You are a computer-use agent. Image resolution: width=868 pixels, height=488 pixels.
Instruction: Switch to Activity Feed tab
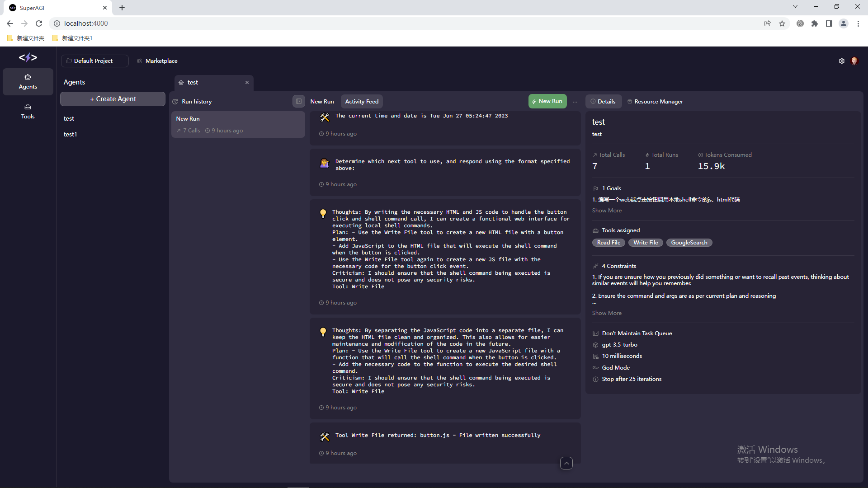(x=362, y=102)
